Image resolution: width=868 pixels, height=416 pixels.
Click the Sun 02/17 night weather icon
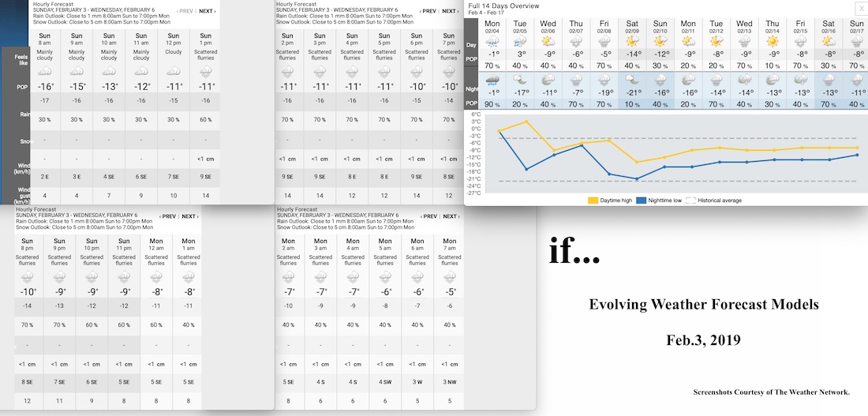[x=859, y=81]
